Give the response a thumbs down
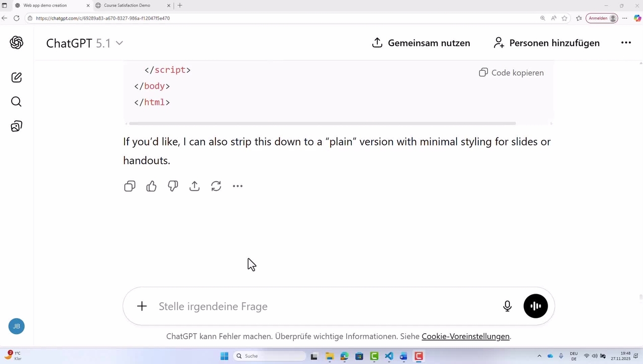 pos(173,186)
